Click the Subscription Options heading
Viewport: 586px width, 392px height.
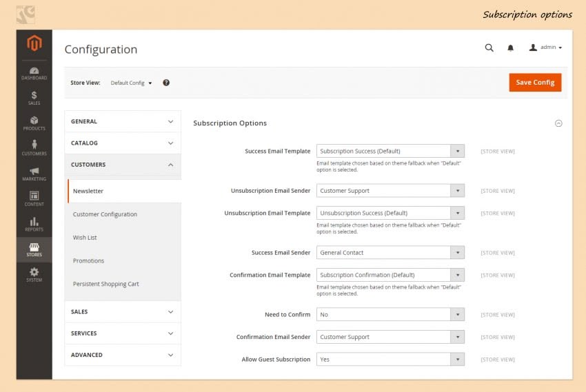point(230,123)
